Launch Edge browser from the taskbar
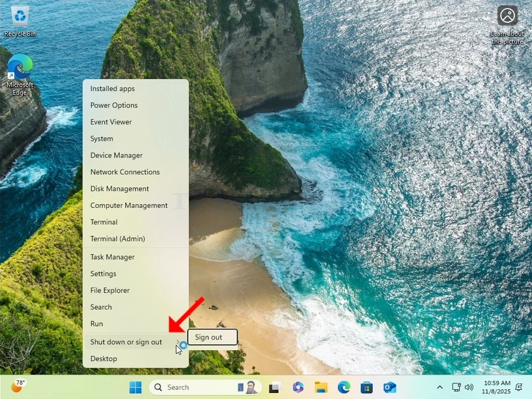 coord(344,387)
